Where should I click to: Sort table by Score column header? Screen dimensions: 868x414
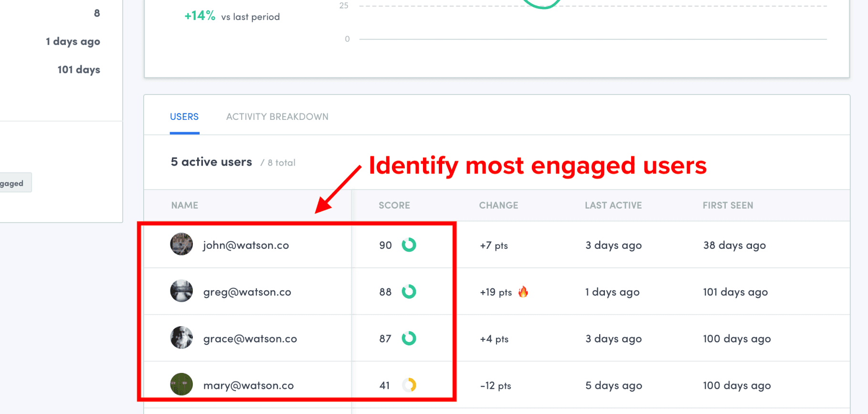(394, 205)
